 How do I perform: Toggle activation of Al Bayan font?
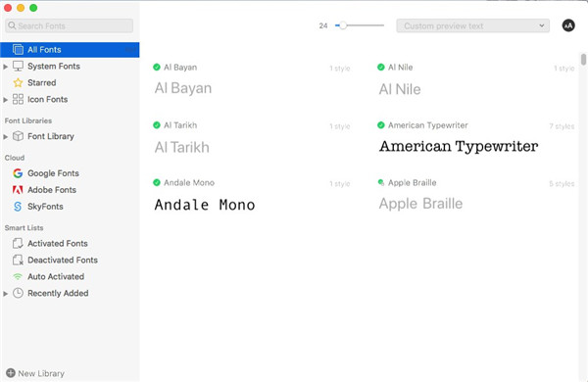[x=157, y=68]
